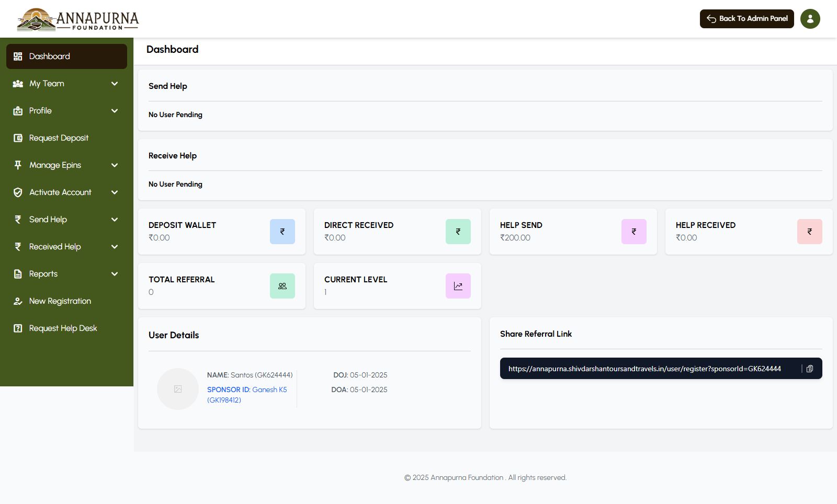Click Back To Admin Panel button

(746, 19)
